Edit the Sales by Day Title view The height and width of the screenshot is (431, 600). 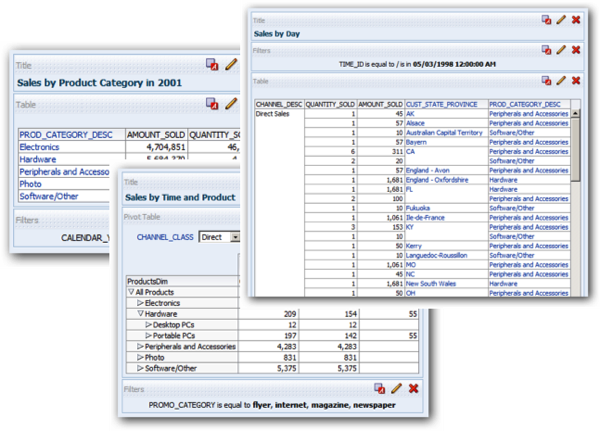coord(561,20)
